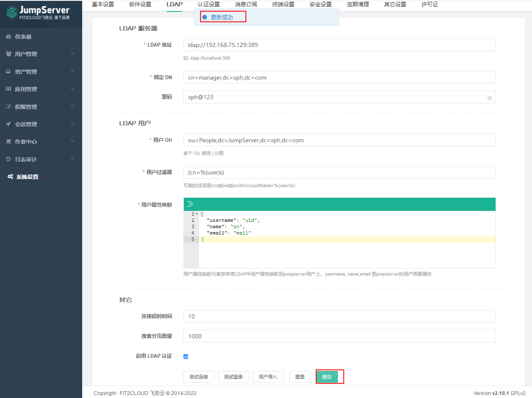
Task: Click the dashboard icon beside 仪表盘
Action: pos(8,37)
